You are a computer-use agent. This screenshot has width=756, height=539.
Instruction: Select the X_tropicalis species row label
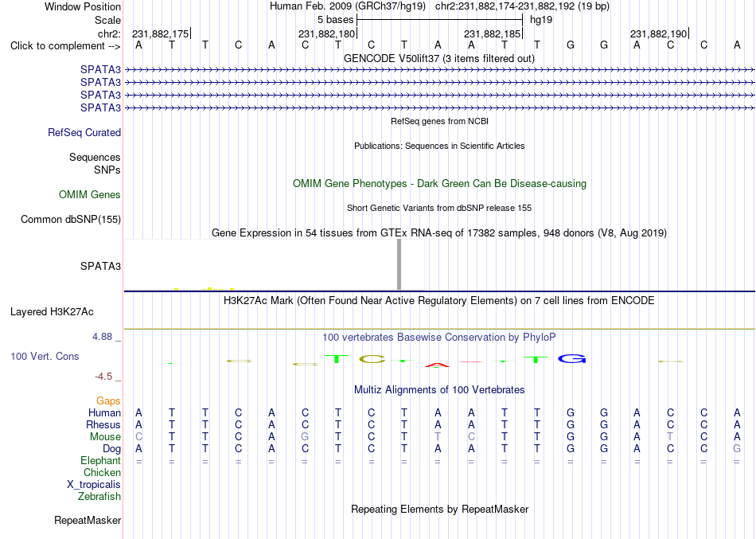pos(94,485)
